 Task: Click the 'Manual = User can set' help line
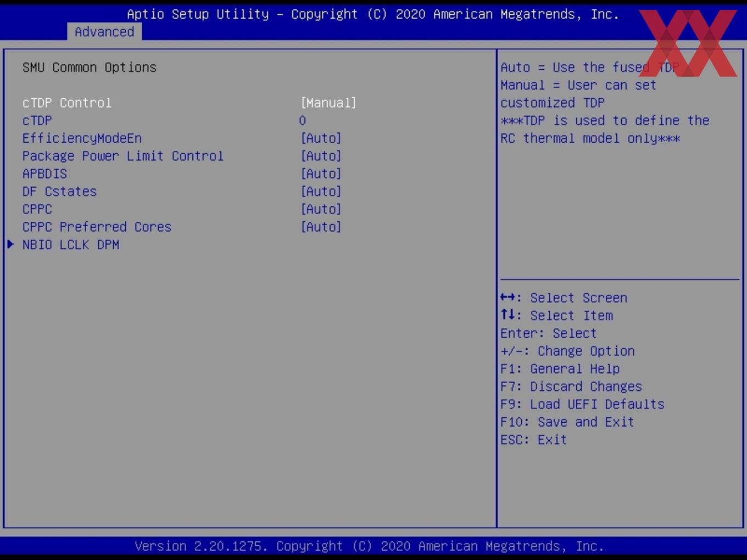coord(578,85)
